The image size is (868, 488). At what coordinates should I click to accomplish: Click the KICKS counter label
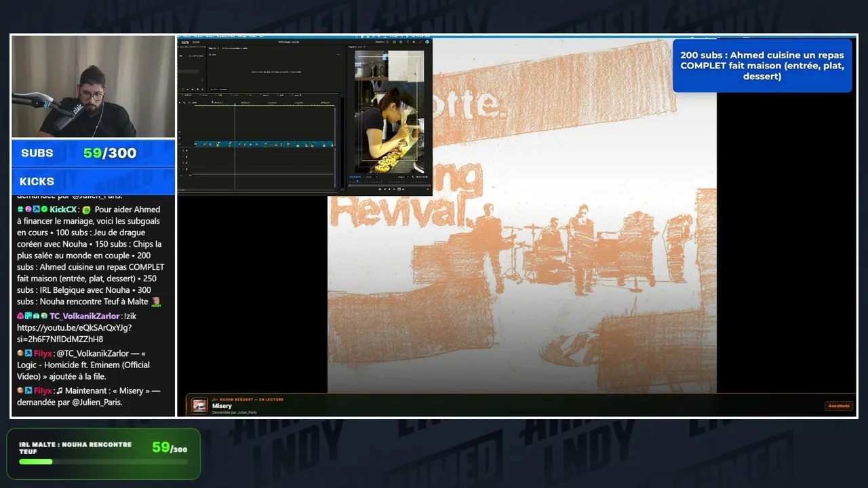click(37, 182)
